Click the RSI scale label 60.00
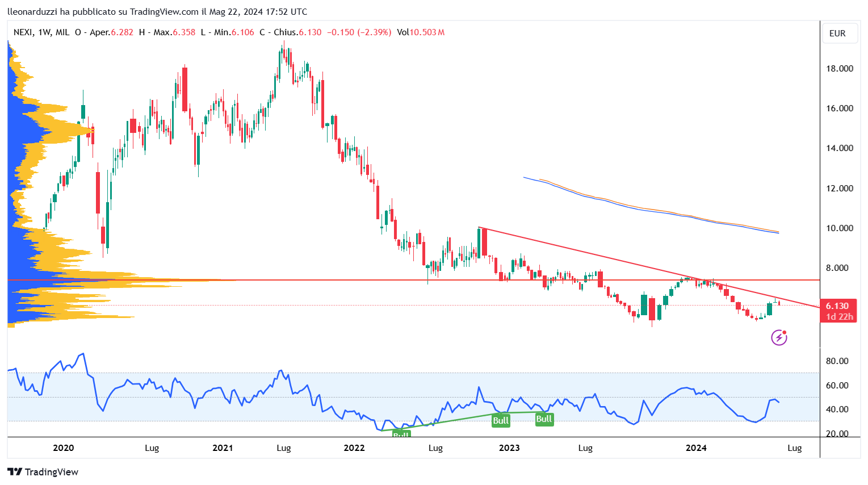 click(x=837, y=386)
